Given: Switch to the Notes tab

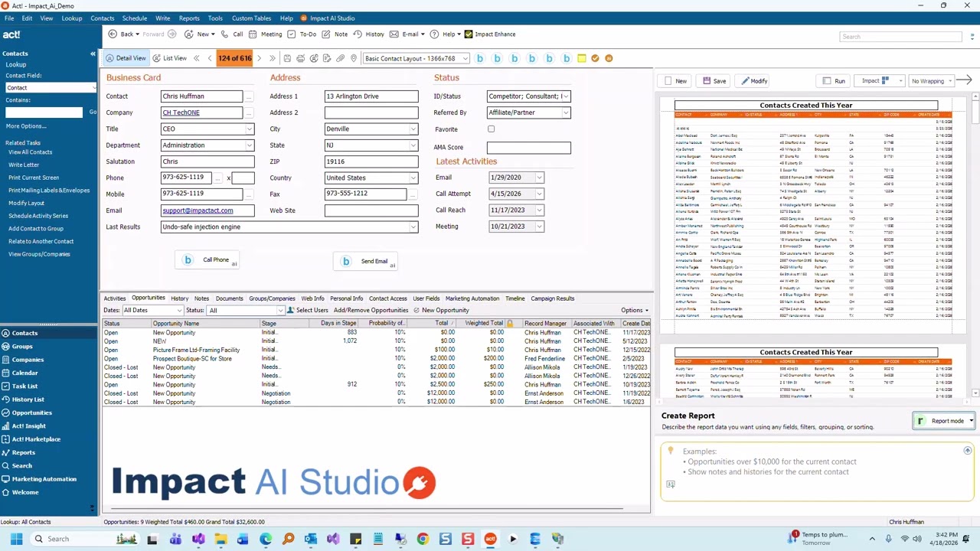Looking at the screenshot, I should [201, 298].
